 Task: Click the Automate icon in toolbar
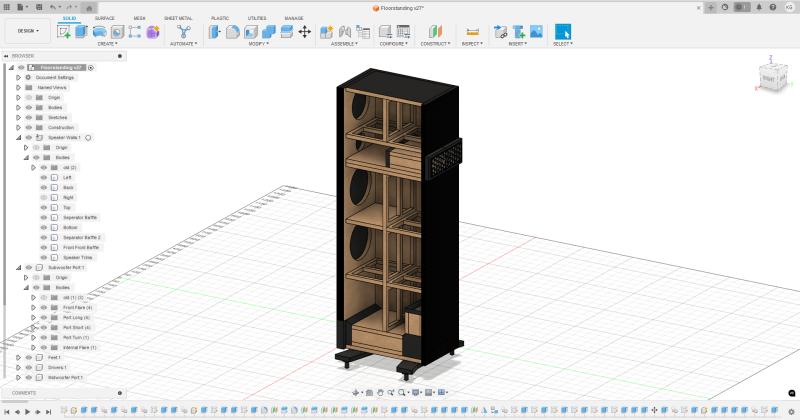[183, 32]
